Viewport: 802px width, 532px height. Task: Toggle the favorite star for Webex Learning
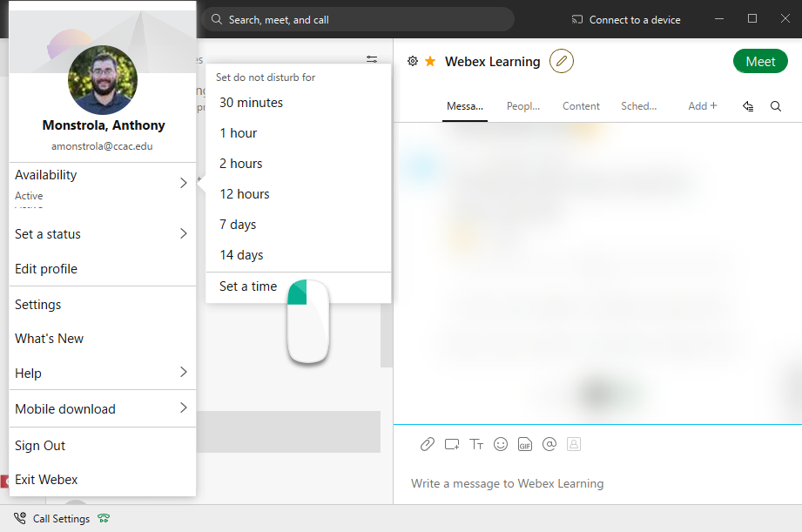click(x=429, y=61)
